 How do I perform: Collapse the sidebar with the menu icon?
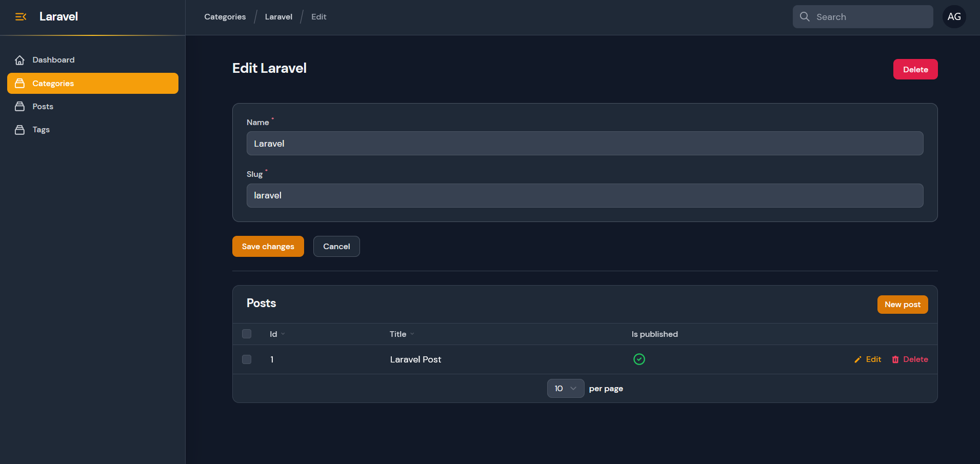click(21, 17)
